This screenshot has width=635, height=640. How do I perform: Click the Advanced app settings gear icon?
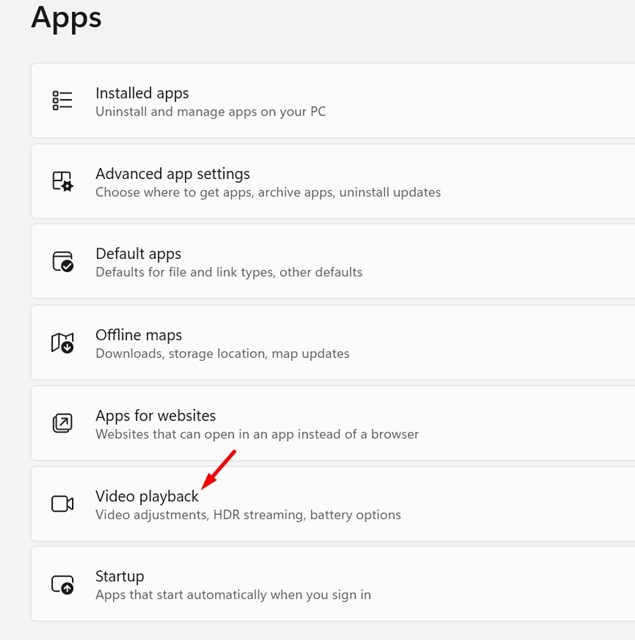click(x=62, y=181)
